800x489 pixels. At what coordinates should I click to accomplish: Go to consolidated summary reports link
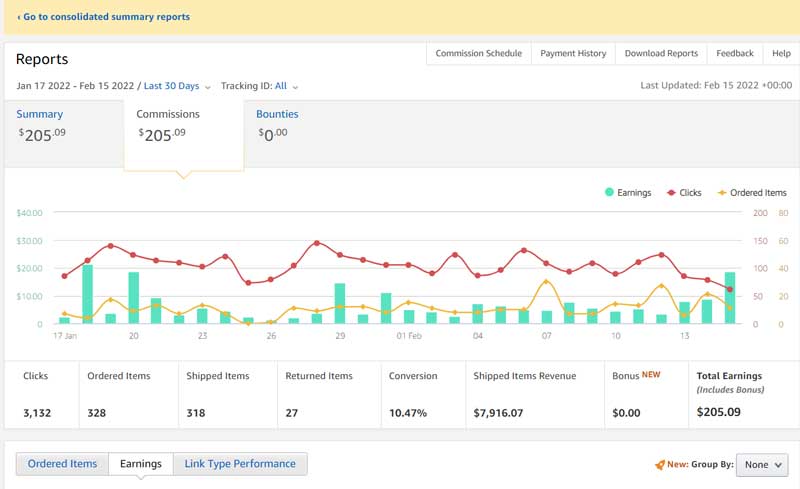click(x=104, y=17)
